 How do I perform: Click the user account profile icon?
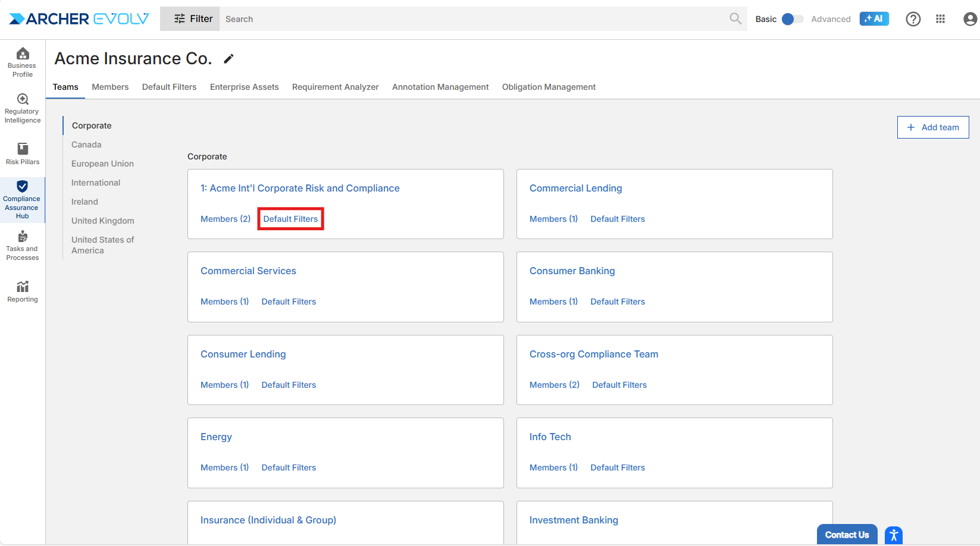[x=970, y=19]
